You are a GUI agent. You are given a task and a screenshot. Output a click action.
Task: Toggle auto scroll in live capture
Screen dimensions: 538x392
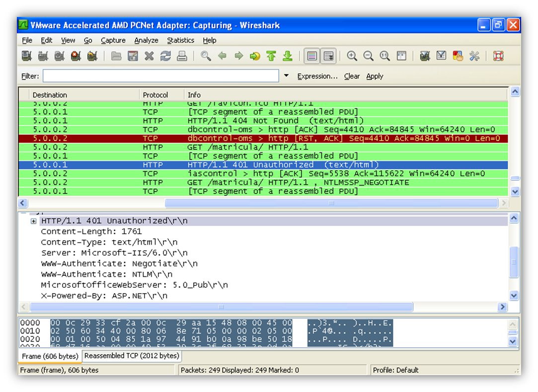(328, 56)
